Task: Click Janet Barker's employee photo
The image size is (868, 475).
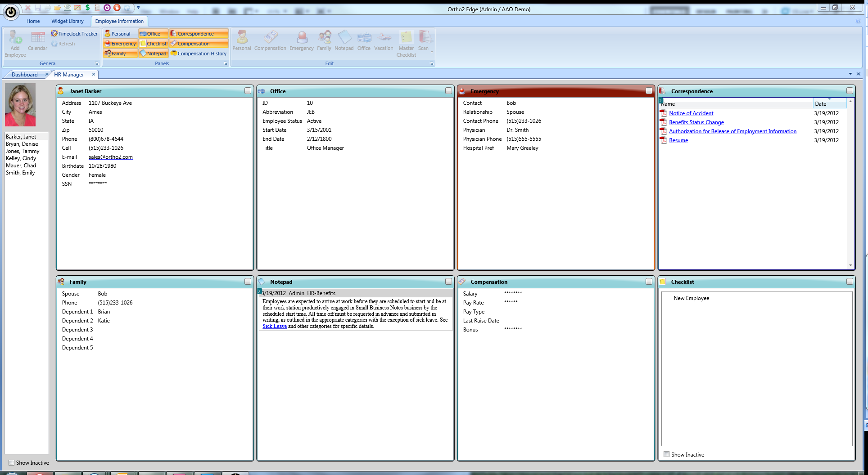Action: (20, 105)
